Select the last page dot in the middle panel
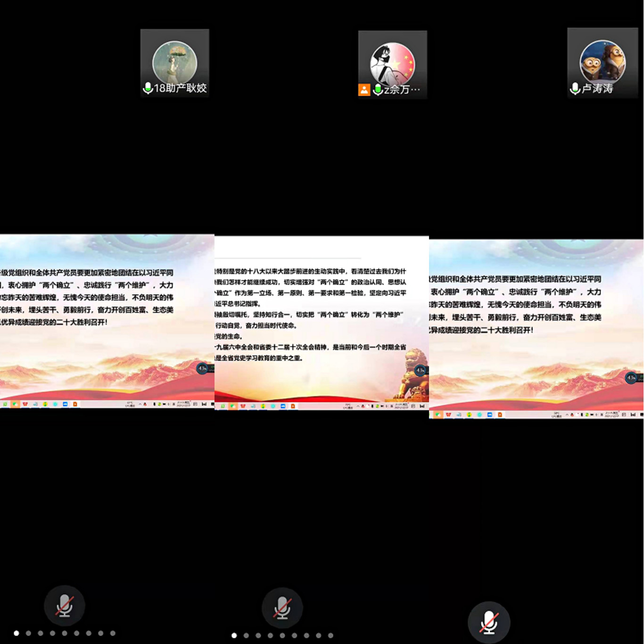 click(330, 636)
